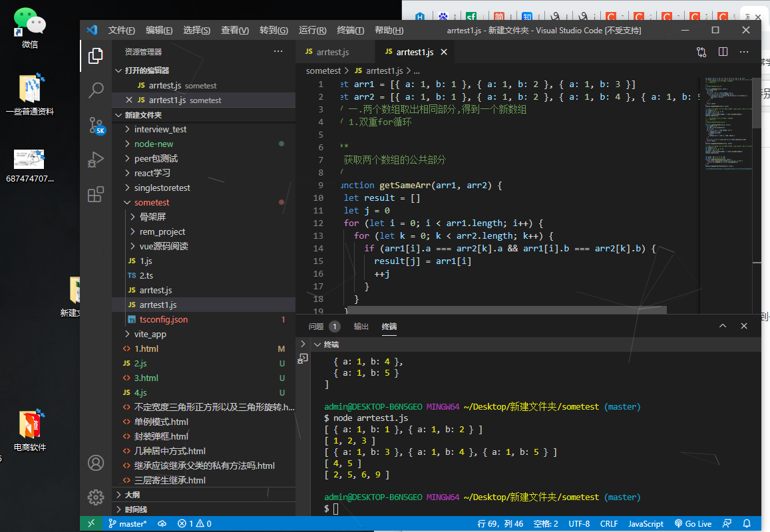Expand the vite_app folder
Screen dimensions: 770x532
[x=150, y=334]
